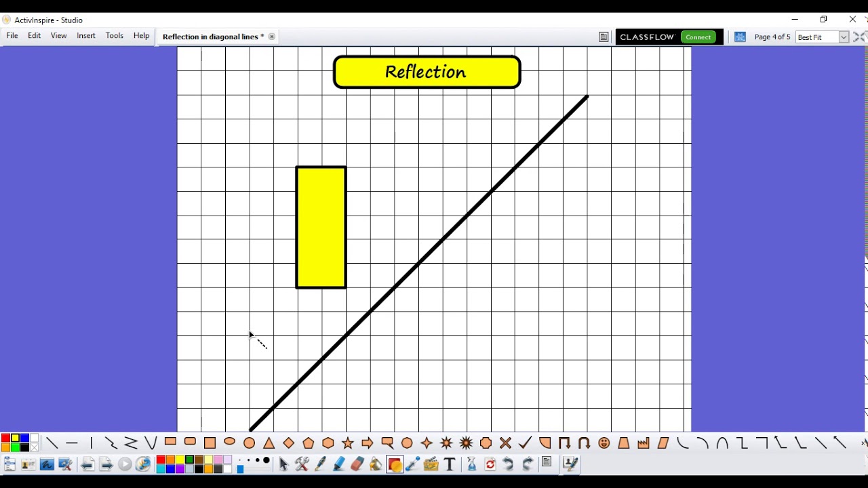868x488 pixels.
Task: Click the green Connect button
Action: coord(698,37)
